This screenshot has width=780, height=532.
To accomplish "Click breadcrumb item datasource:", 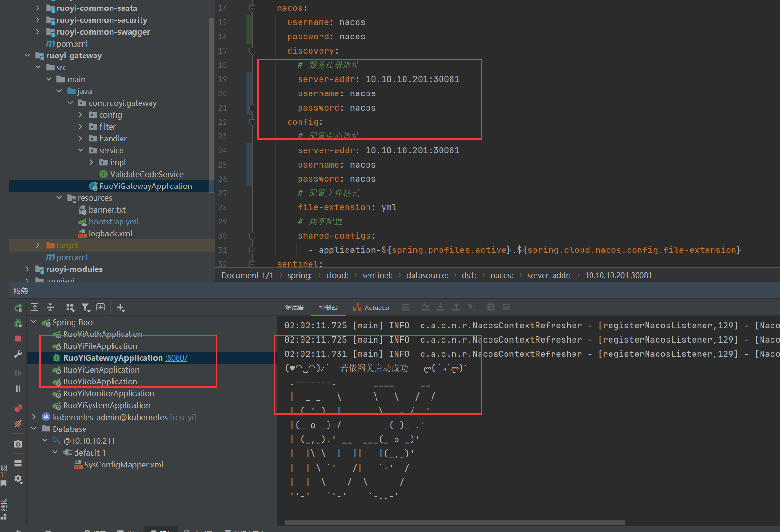I will (x=427, y=275).
